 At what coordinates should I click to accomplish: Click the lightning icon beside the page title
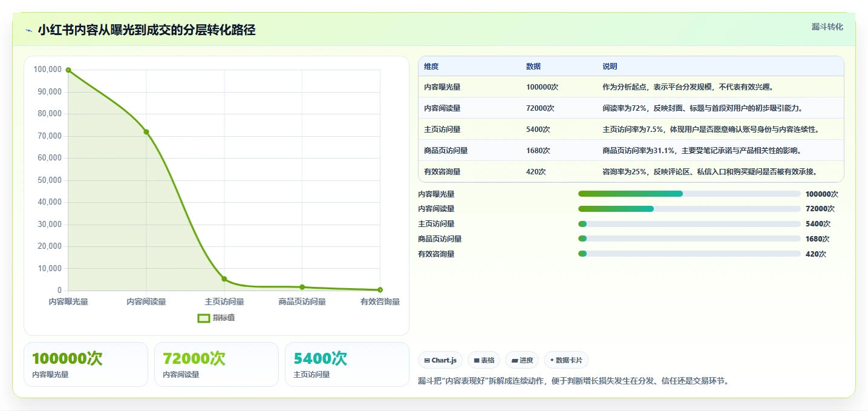pos(29,30)
